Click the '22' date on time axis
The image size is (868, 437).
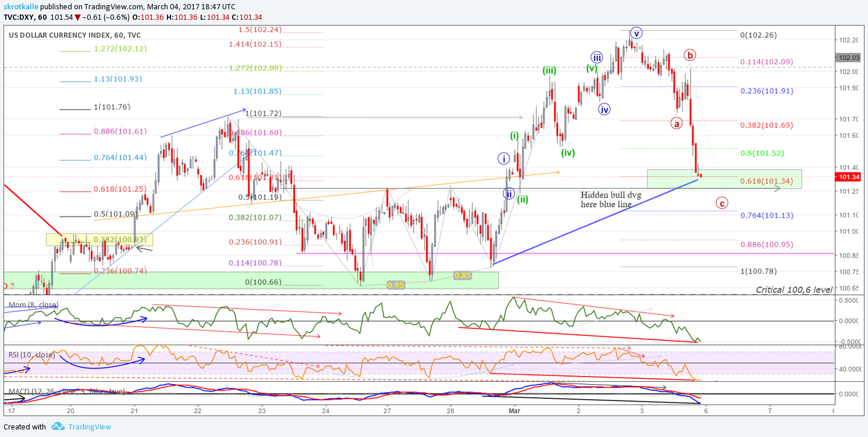click(x=198, y=411)
